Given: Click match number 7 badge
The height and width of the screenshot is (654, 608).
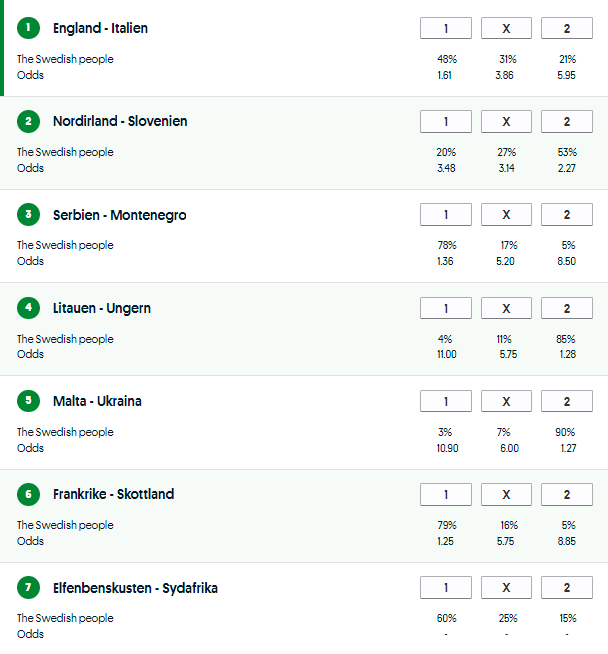Looking at the screenshot, I should click(29, 588).
